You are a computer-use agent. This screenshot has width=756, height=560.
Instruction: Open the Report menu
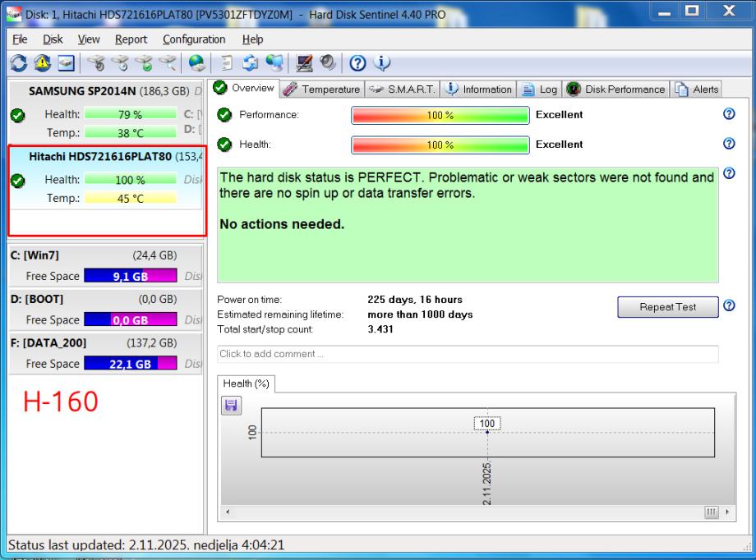[x=131, y=39]
